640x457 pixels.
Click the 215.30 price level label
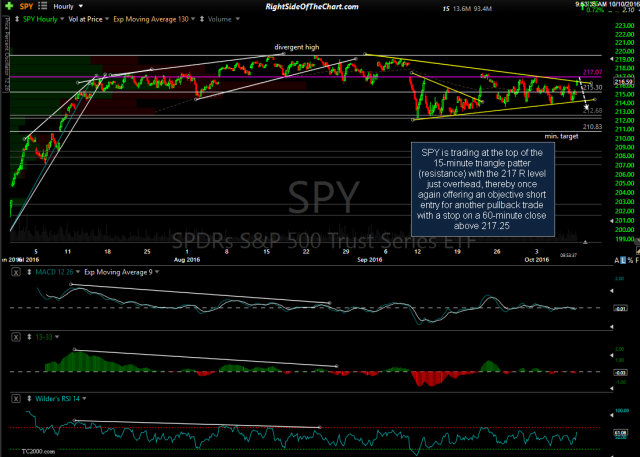pyautogui.click(x=592, y=87)
